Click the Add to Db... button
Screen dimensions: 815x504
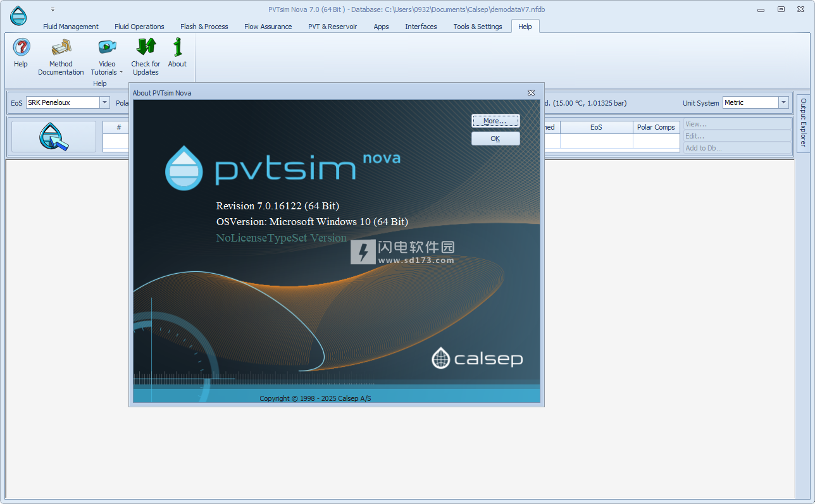pyautogui.click(x=737, y=148)
